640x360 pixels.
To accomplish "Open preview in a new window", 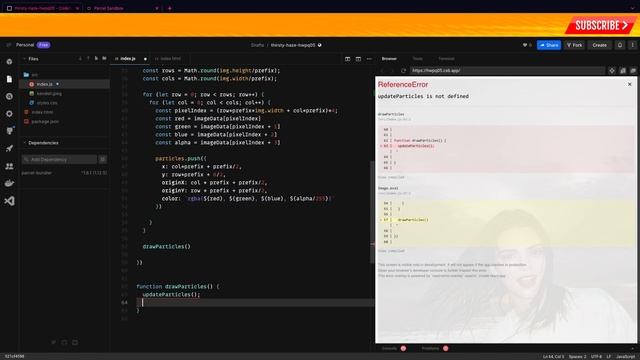I will (633, 71).
